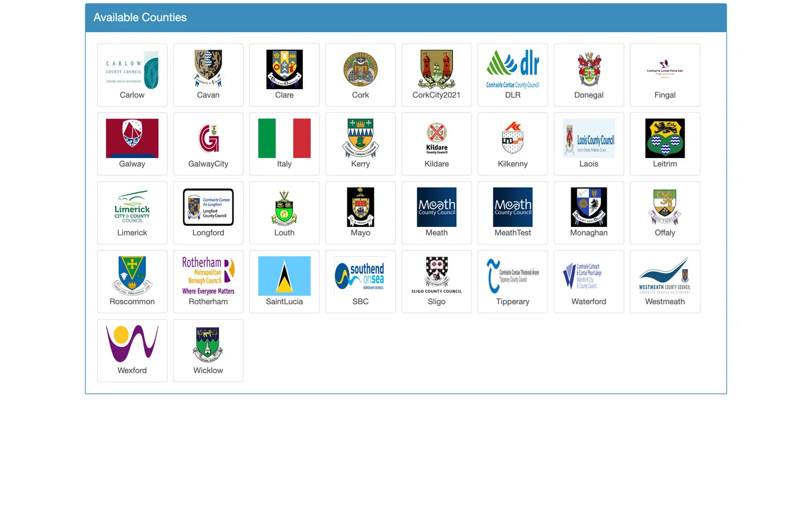Choose the Fingal council logo

pyautogui.click(x=665, y=68)
